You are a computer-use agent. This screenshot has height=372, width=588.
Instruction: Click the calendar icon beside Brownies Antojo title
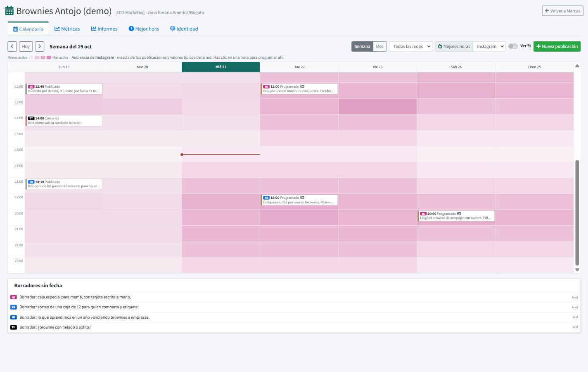pos(9,11)
